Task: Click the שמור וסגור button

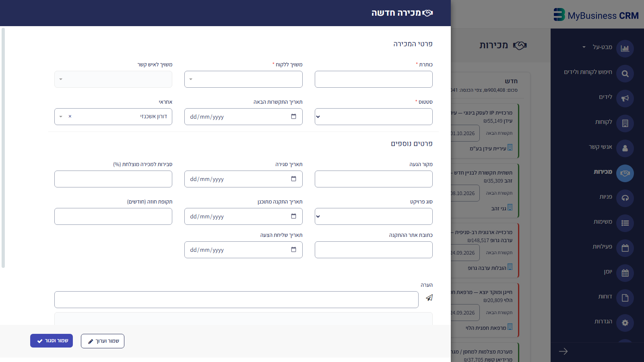Action: click(x=52, y=341)
